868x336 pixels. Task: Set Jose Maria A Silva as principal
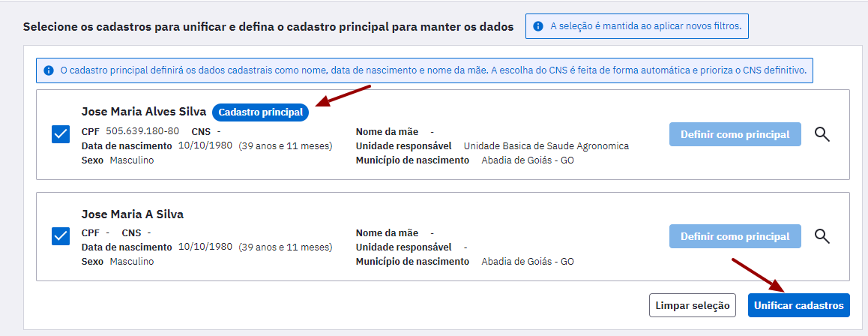(735, 236)
